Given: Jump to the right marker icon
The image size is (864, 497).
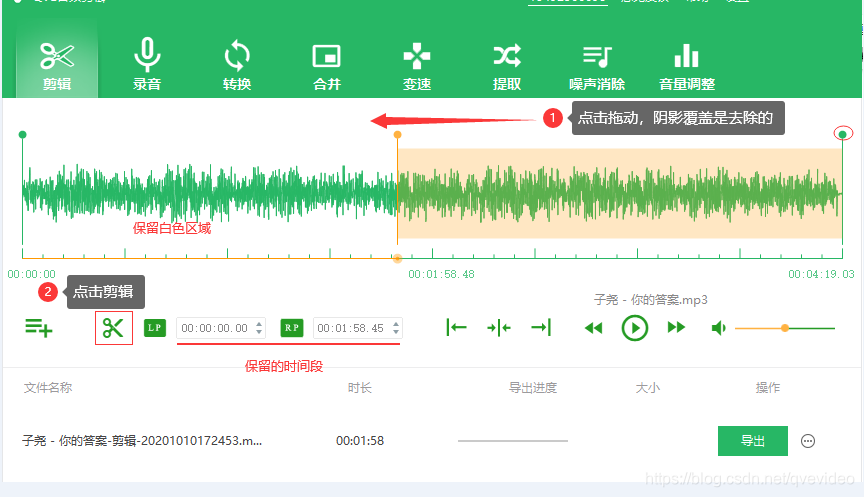Looking at the screenshot, I should (541, 327).
